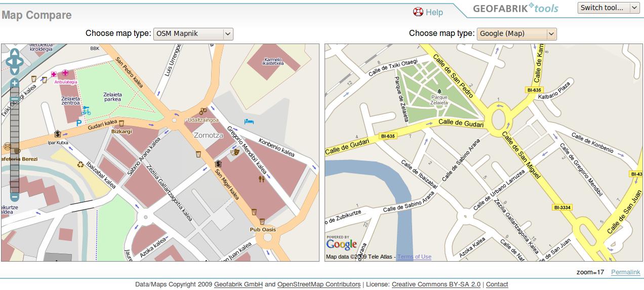
Task: Click the Help lifebuoy icon
Action: [x=418, y=12]
